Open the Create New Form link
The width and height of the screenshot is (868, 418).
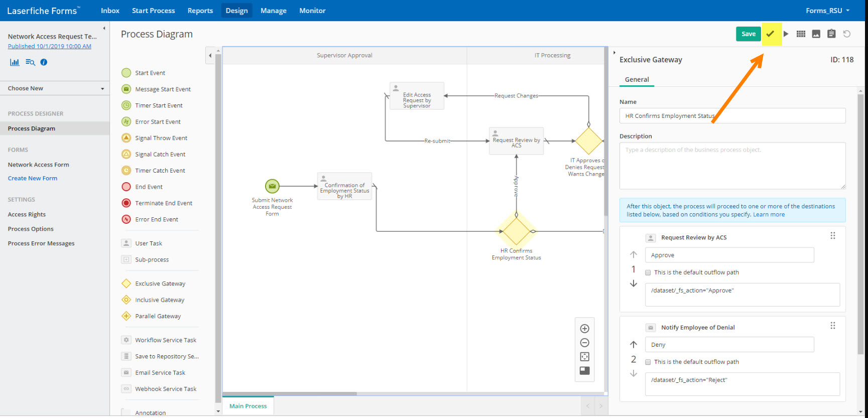[x=33, y=178]
